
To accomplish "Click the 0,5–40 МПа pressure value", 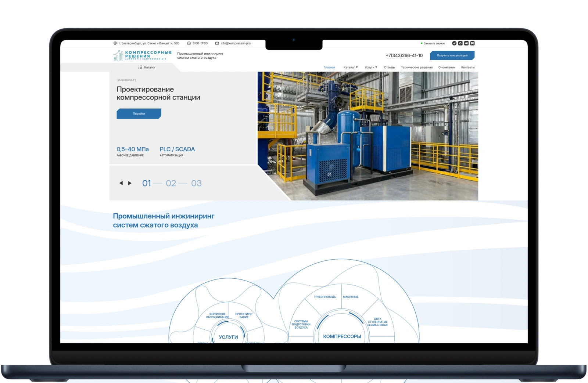I will coord(133,149).
